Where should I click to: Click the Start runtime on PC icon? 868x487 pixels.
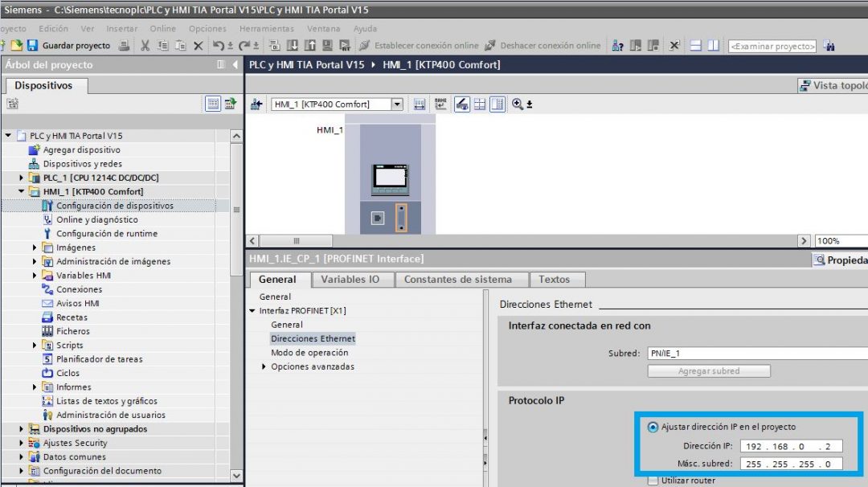click(345, 45)
